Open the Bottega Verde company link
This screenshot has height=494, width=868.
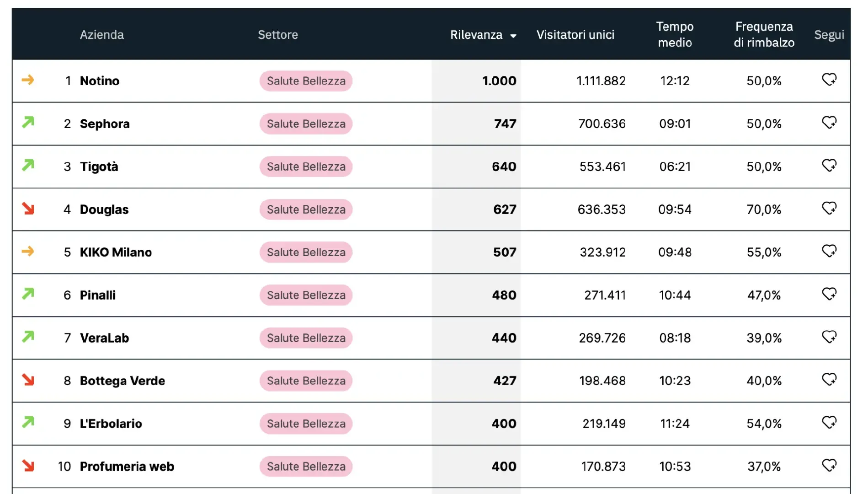click(122, 381)
